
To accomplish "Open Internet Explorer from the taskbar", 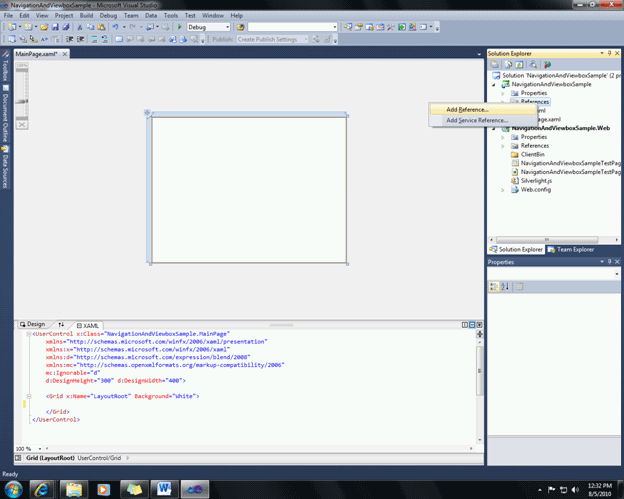I will click(42, 489).
